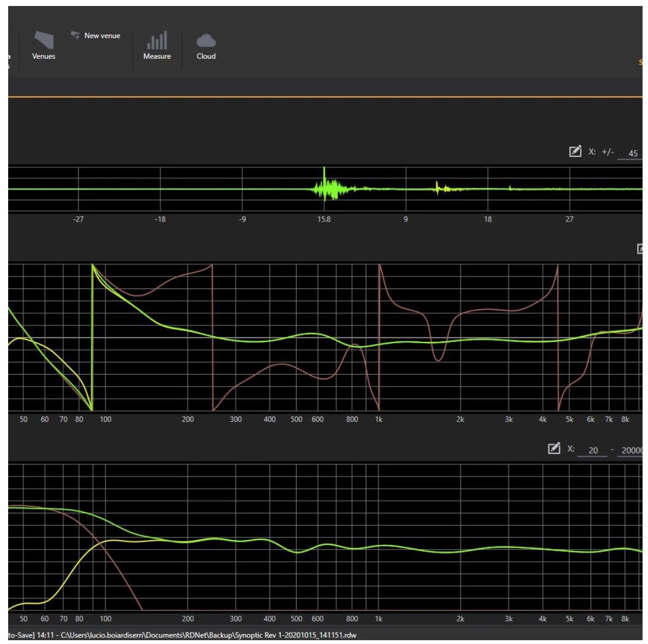Click the New venue icon
This screenshot has width=648, height=644.
click(76, 35)
